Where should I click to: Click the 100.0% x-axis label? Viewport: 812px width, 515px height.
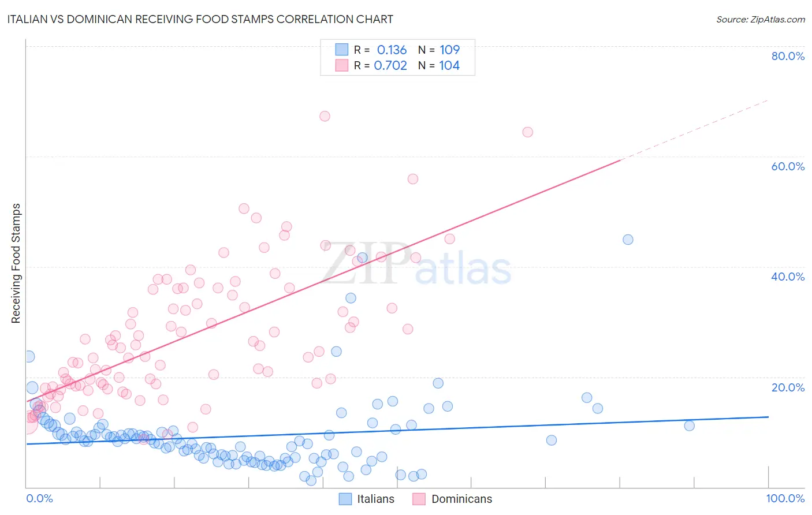(x=785, y=498)
